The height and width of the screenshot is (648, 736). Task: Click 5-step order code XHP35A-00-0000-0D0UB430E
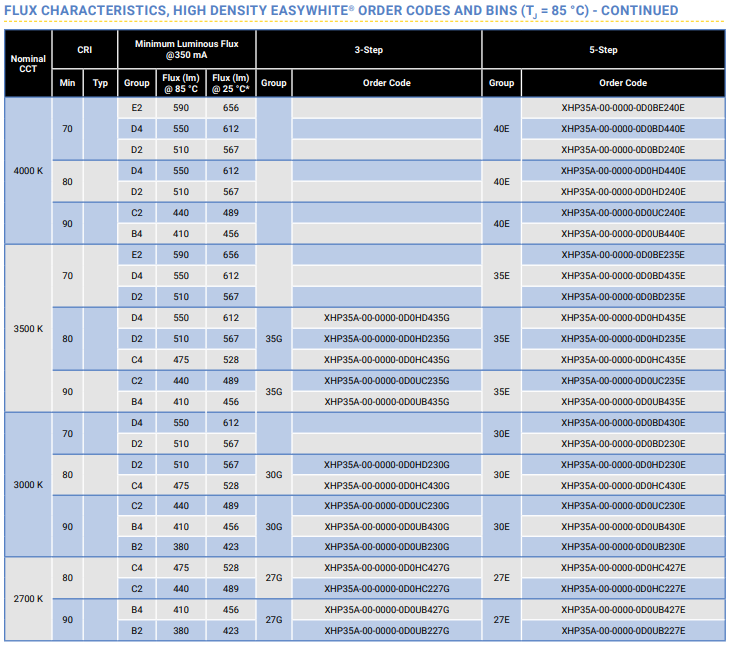[x=623, y=527]
